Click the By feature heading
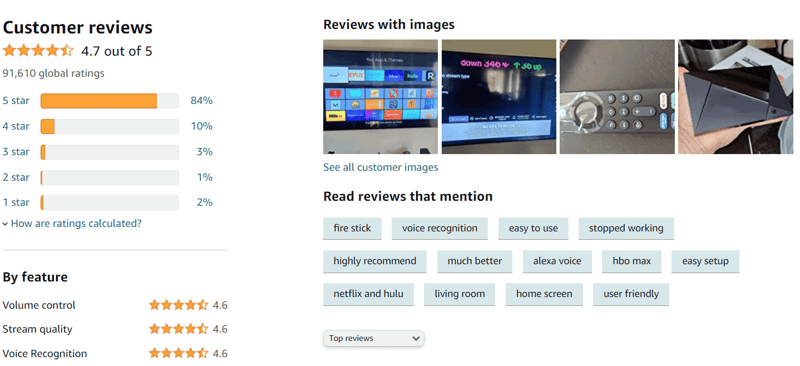 click(x=35, y=277)
